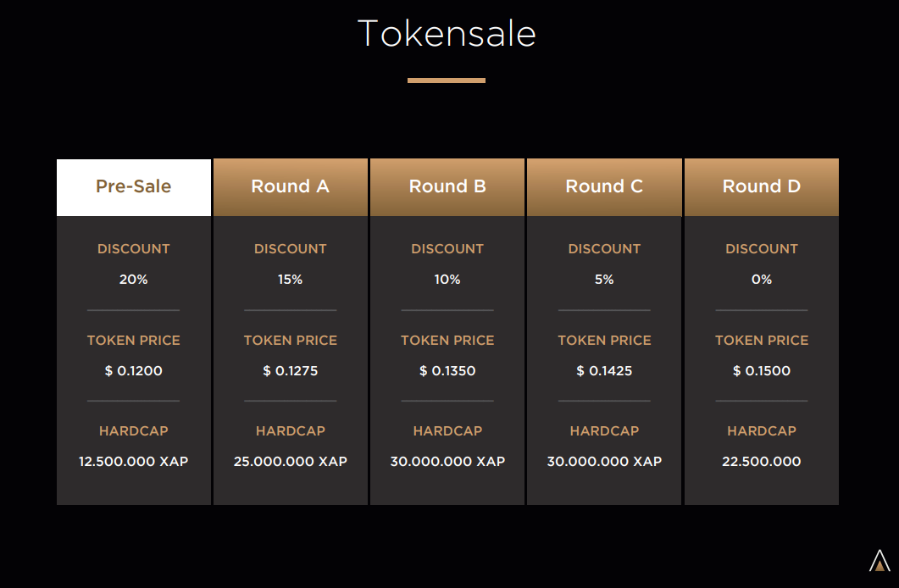Click the $ 0.1500 token price
Image resolution: width=899 pixels, height=588 pixels.
[762, 371]
